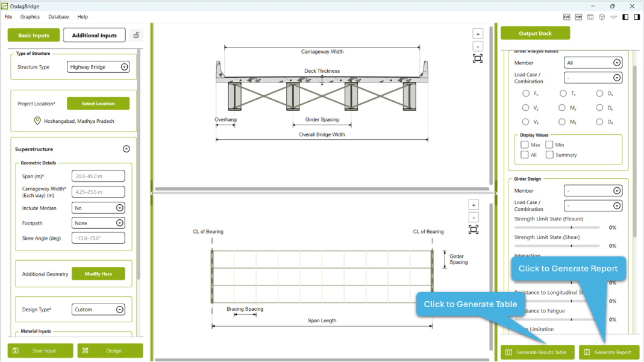The height and width of the screenshot is (362, 644).
Task: Click the Modify Here button
Action: click(98, 273)
